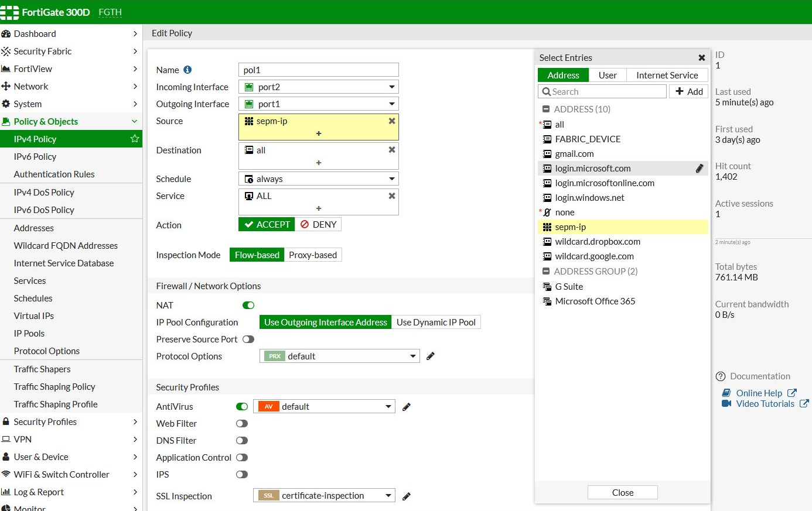
Task: Select the gmail.com address entry
Action: tap(623, 154)
